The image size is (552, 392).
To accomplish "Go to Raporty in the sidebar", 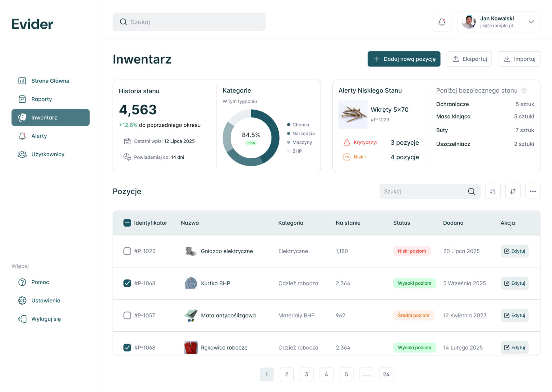I will [x=41, y=99].
